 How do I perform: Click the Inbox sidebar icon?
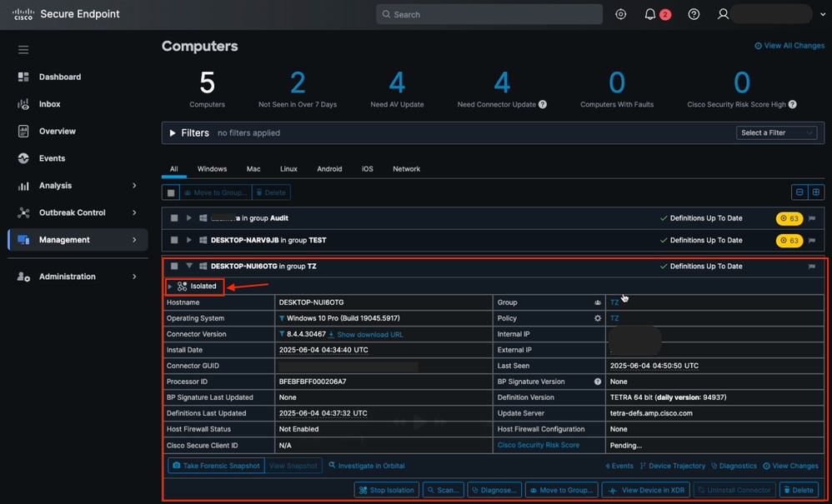23,104
